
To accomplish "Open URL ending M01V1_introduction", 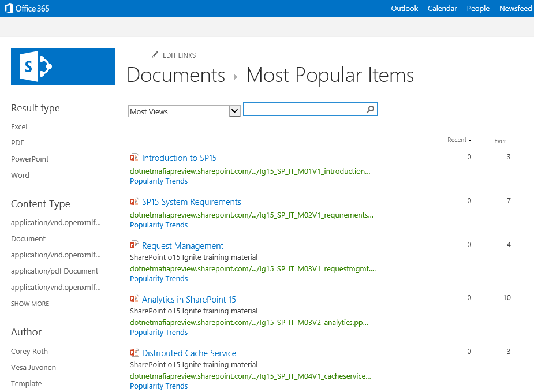I will (250, 171).
